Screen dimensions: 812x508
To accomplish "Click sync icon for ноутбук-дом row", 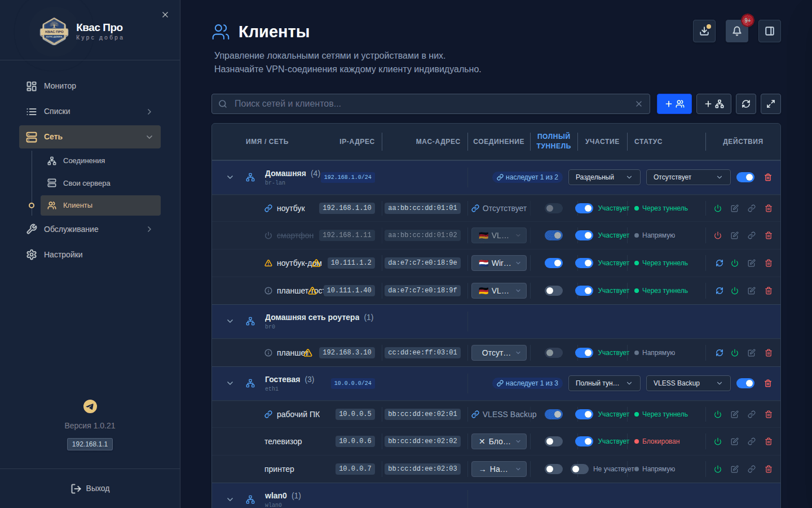I will (720, 263).
